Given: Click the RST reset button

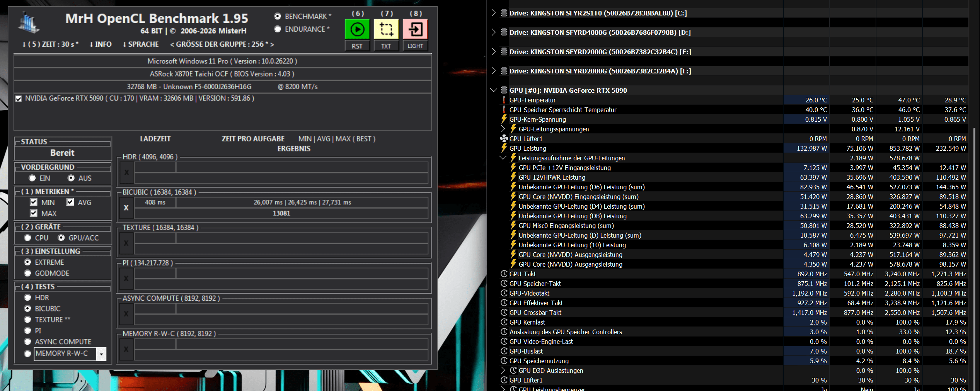Looking at the screenshot, I should (x=357, y=46).
